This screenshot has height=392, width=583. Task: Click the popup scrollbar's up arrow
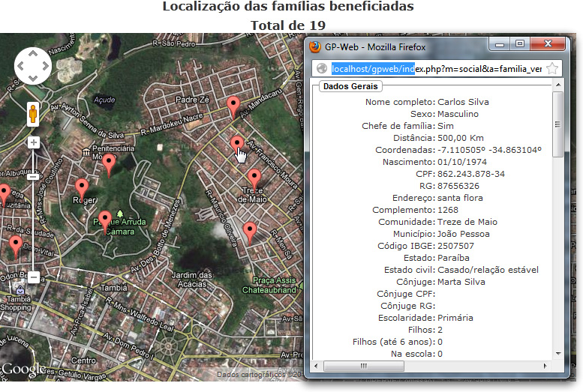(558, 85)
